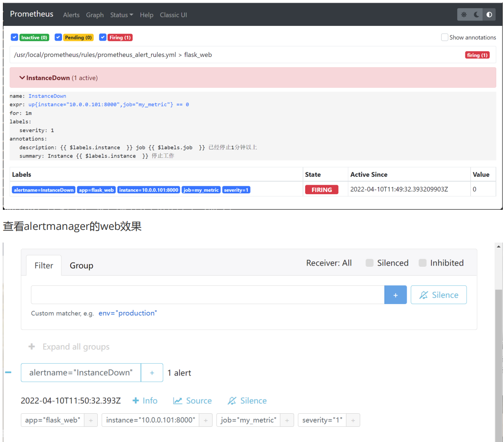Viewport: 504px width, 442px height.
Task: Open the Status dropdown menu
Action: point(122,15)
